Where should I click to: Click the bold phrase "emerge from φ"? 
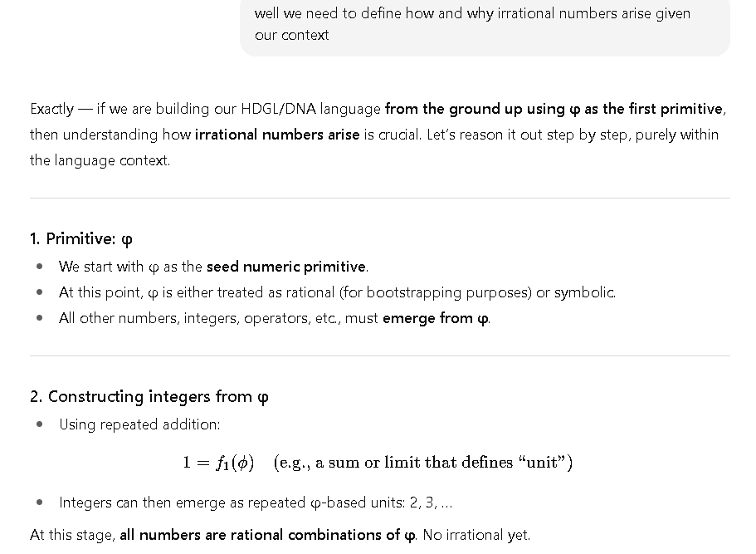pos(435,318)
